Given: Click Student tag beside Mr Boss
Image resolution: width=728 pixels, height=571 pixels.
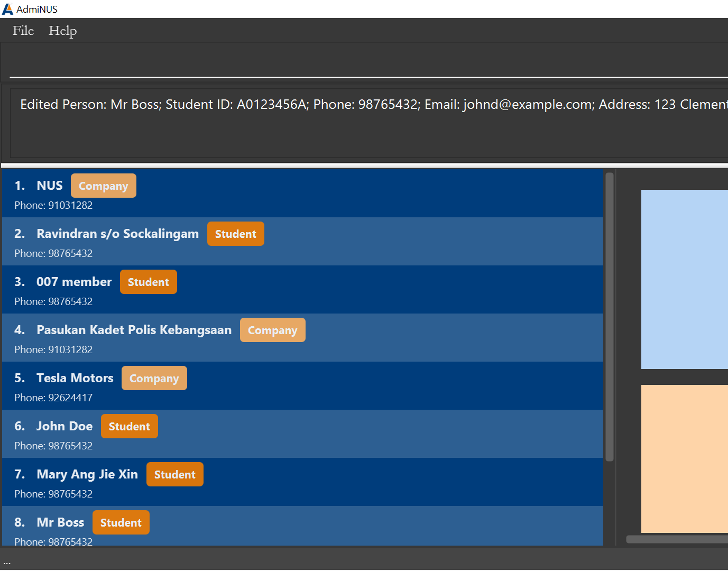Looking at the screenshot, I should (x=121, y=522).
